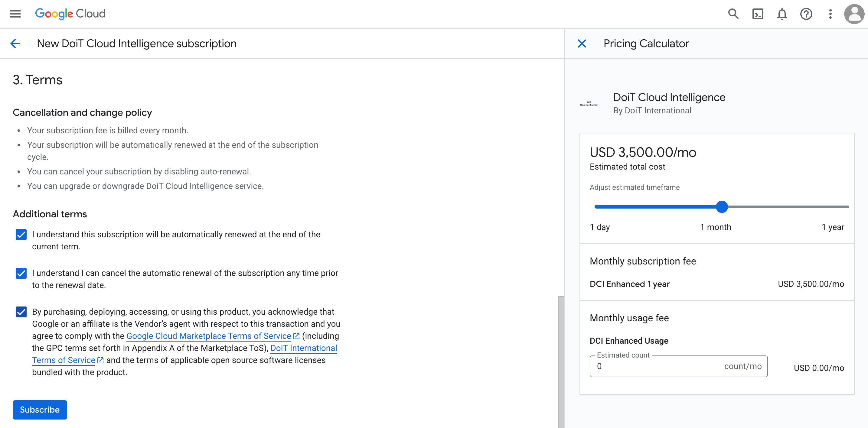
Task: Open the help question mark icon
Action: coord(806,14)
